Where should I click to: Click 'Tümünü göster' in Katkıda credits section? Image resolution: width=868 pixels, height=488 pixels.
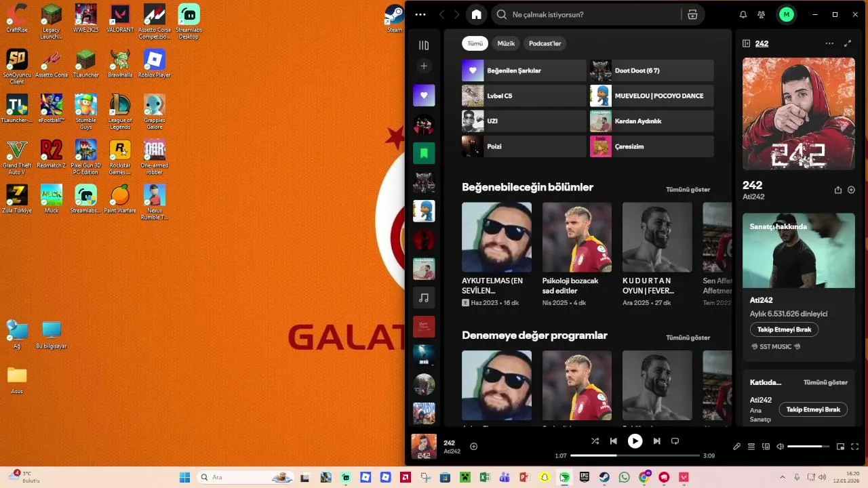[x=825, y=382]
